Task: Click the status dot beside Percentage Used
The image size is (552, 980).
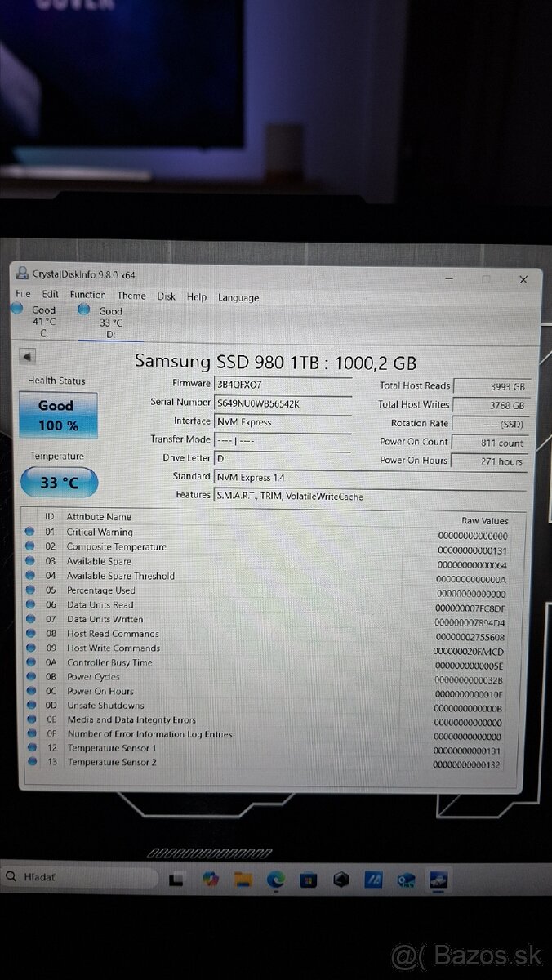Action: (30, 590)
